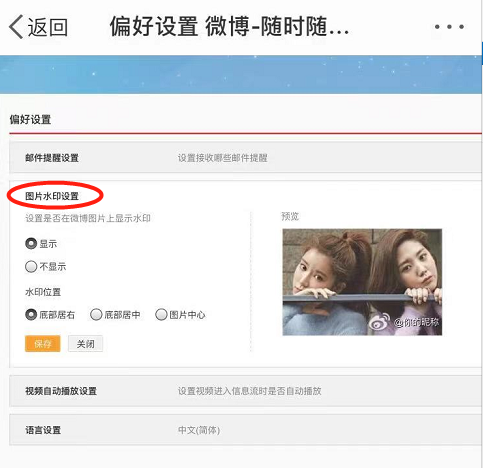Screen dimensions: 483x468
Task: Click the 设置接收哪些邮件提醒 description
Action: click(222, 158)
